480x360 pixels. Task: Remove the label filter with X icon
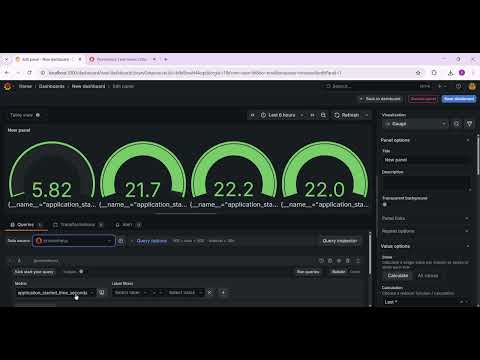pos(210,293)
